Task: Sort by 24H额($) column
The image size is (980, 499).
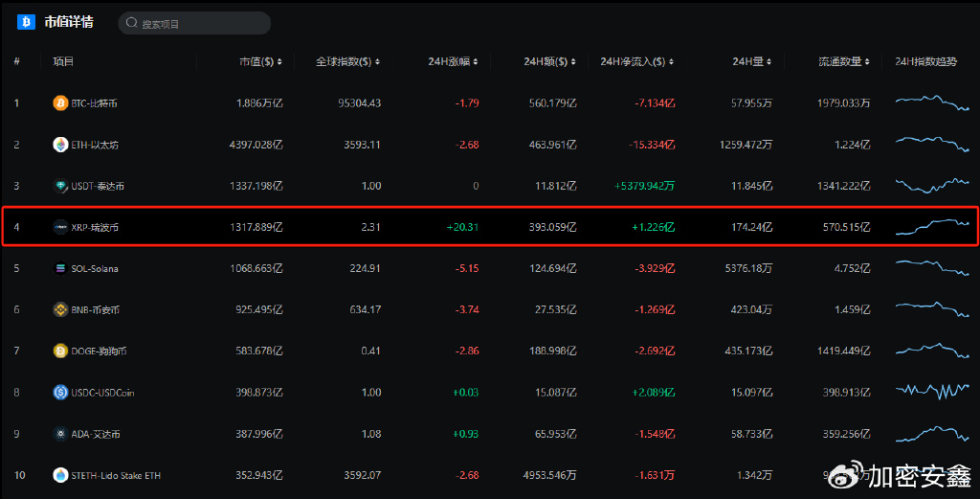Action: pyautogui.click(x=550, y=61)
